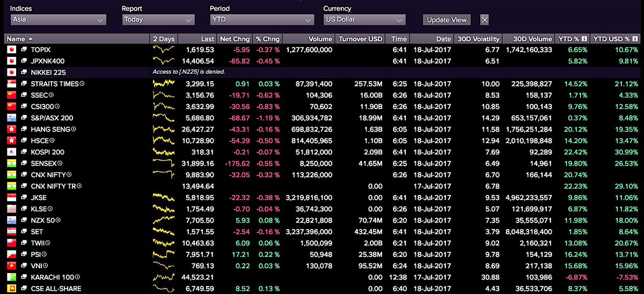Click the 2-day sparkline chart for SENSEX

coord(164,163)
